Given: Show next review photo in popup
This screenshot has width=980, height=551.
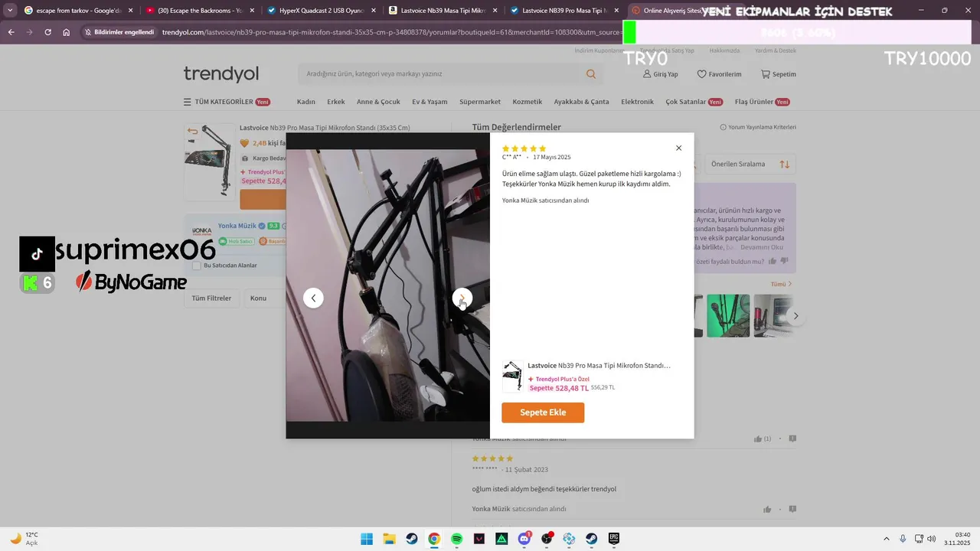Looking at the screenshot, I should [462, 298].
